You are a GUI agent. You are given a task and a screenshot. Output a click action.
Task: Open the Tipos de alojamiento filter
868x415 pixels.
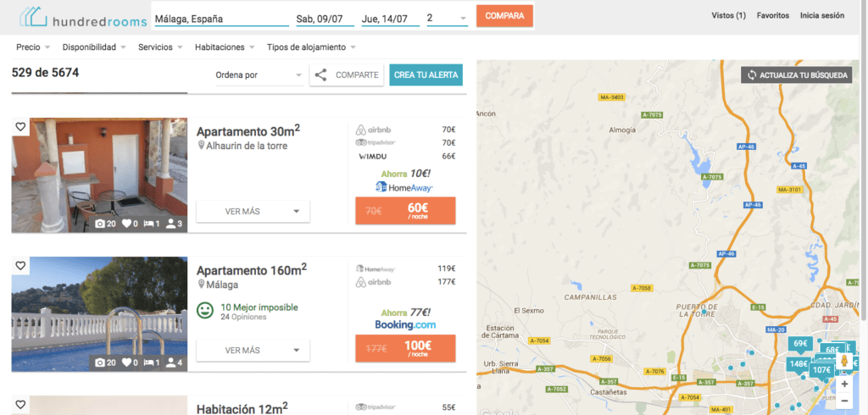(x=311, y=47)
